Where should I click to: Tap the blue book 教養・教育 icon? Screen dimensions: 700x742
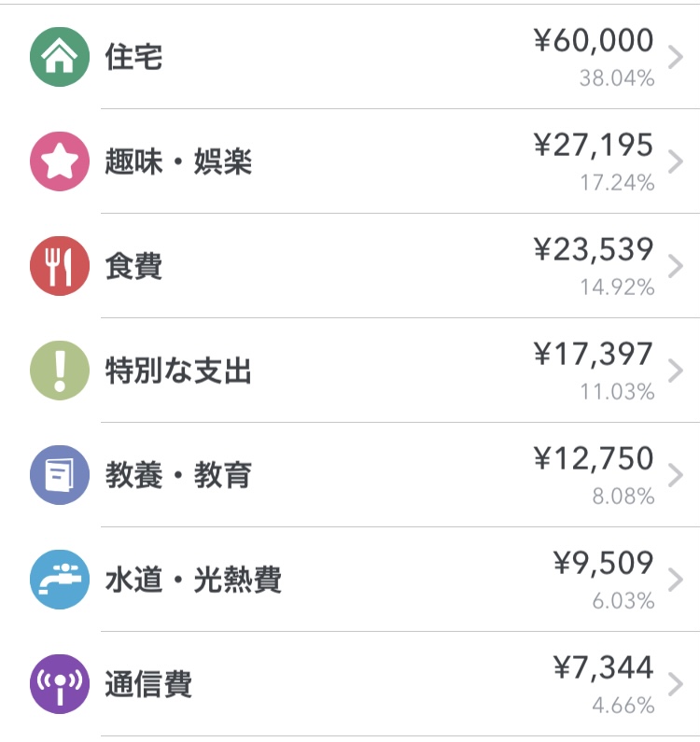tap(60, 475)
